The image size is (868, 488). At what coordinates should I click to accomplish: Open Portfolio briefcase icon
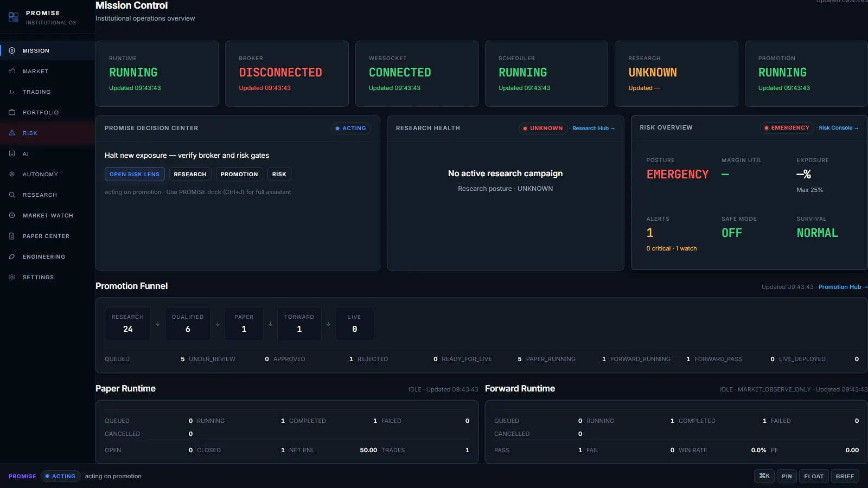pyautogui.click(x=12, y=112)
